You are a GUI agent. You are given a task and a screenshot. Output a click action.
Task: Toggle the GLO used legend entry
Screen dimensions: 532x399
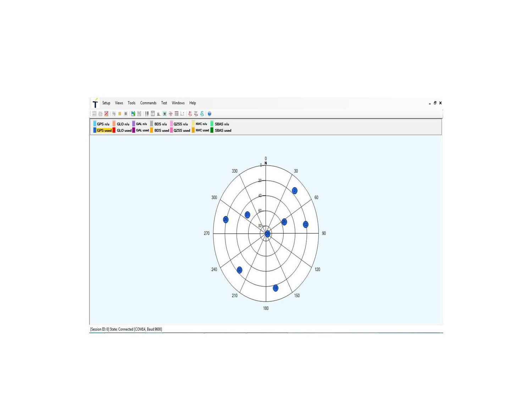pos(124,131)
